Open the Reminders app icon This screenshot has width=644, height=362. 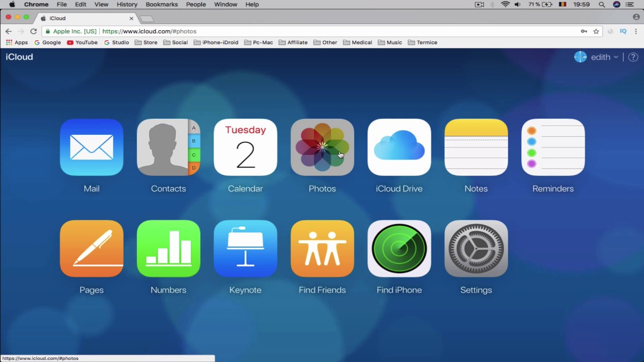pyautogui.click(x=553, y=147)
